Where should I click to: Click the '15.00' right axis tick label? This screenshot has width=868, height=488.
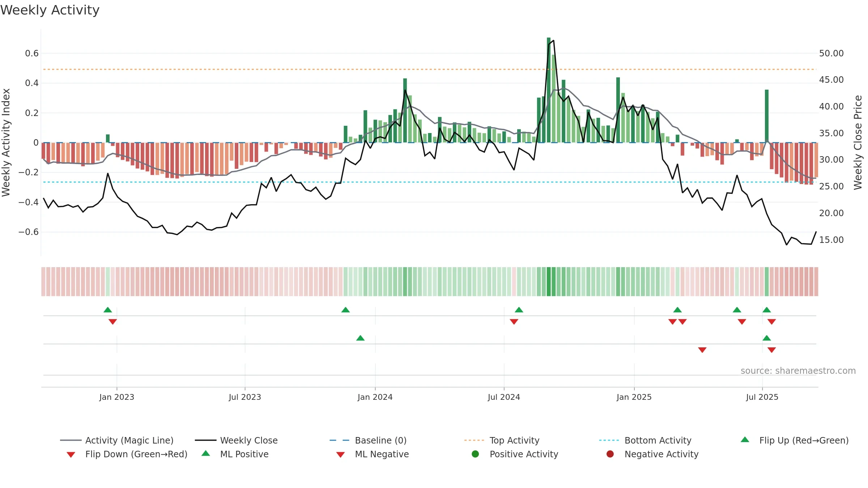click(831, 240)
